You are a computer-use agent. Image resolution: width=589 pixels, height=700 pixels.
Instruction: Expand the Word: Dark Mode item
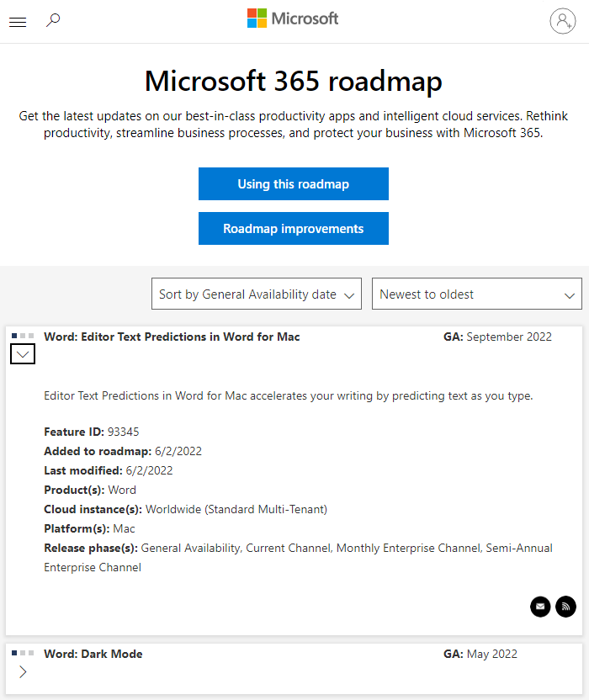(23, 672)
